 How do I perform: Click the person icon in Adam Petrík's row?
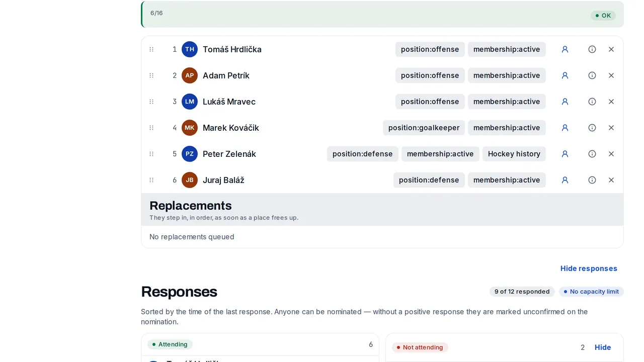pos(565,75)
